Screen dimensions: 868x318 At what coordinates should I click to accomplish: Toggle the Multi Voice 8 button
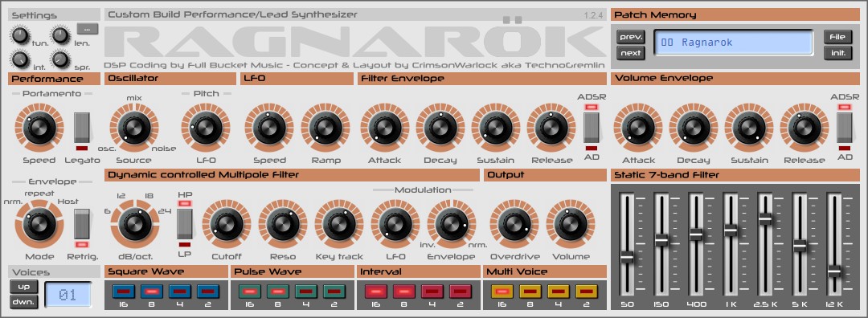[530, 291]
